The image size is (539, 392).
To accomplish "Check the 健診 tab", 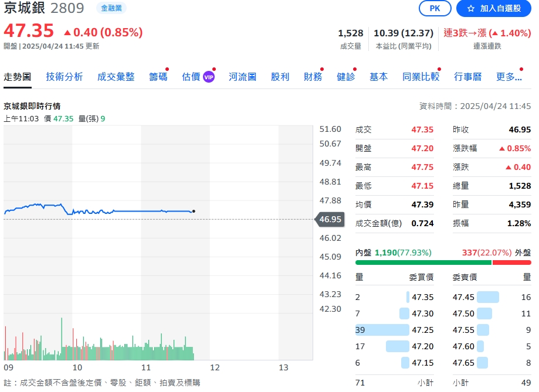I will (x=345, y=77).
